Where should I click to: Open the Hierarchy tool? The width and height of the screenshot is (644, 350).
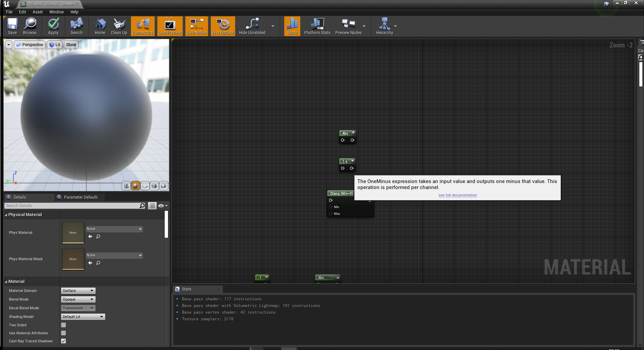coord(384,26)
